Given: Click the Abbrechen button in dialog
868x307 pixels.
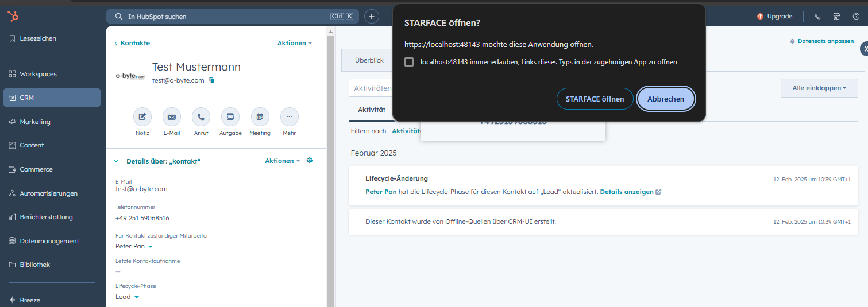Looking at the screenshot, I should (666, 99).
